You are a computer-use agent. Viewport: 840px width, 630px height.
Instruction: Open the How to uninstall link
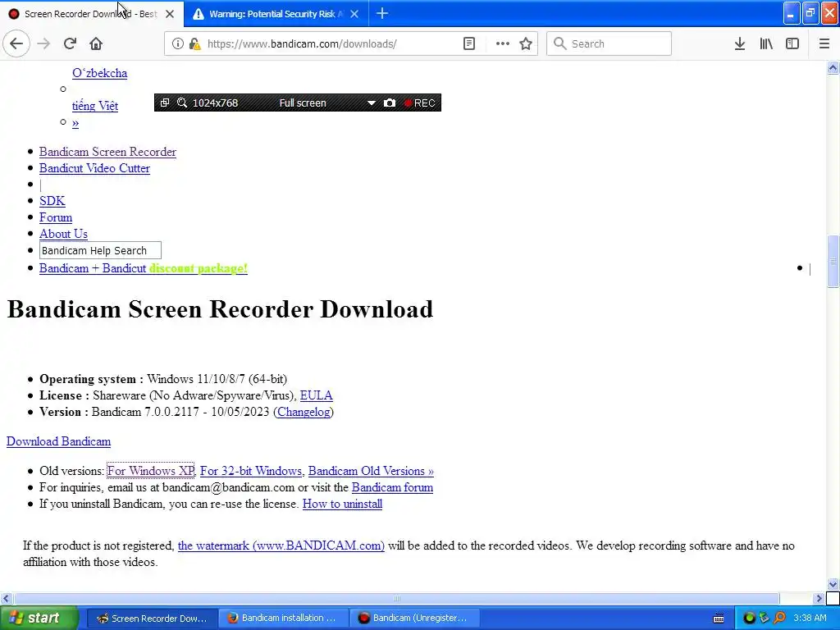342,504
